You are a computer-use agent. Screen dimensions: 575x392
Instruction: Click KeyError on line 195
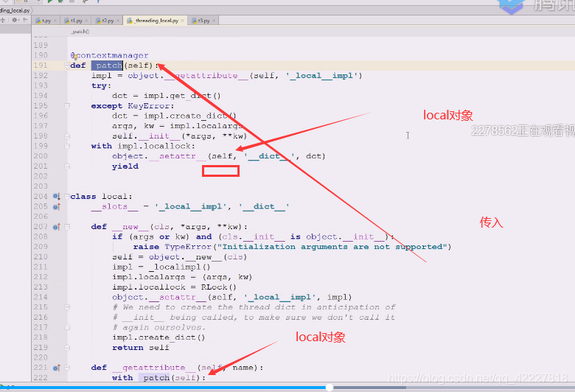(148, 106)
